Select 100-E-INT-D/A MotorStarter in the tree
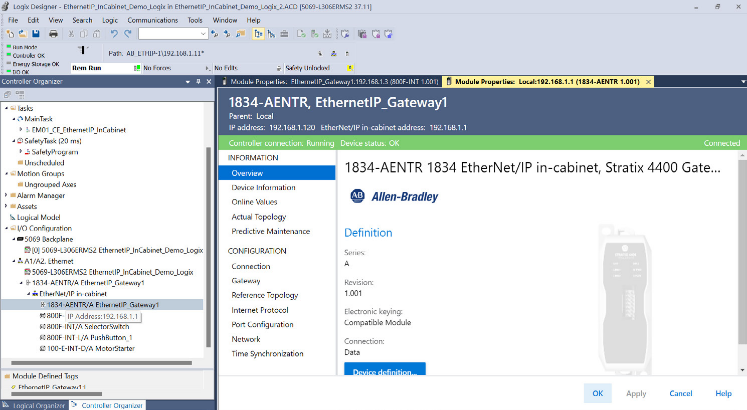This screenshot has height=410, width=747. (x=91, y=348)
